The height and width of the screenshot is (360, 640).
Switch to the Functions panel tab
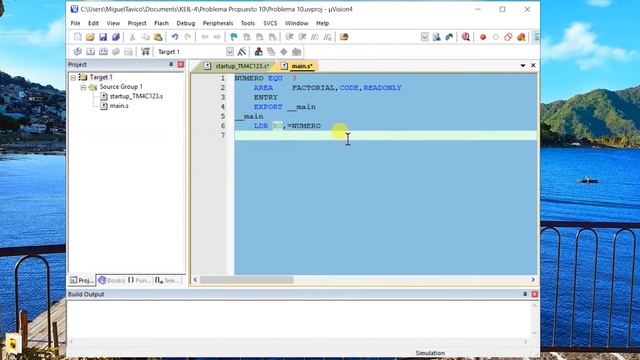[x=139, y=280]
